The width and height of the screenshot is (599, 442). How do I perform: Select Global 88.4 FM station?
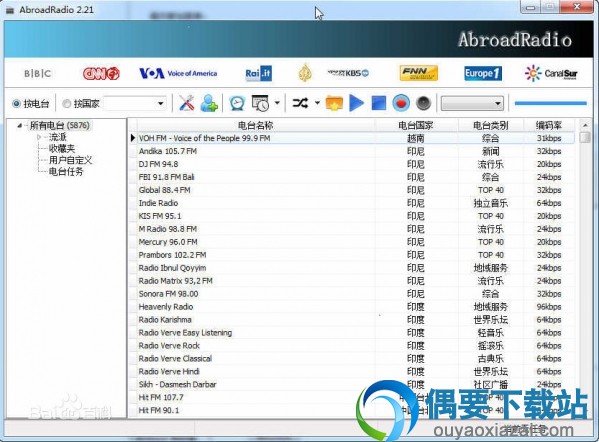coord(355,190)
